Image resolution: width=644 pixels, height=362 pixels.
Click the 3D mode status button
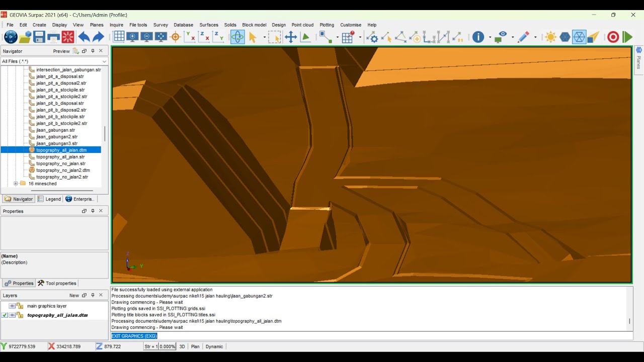[x=182, y=346]
